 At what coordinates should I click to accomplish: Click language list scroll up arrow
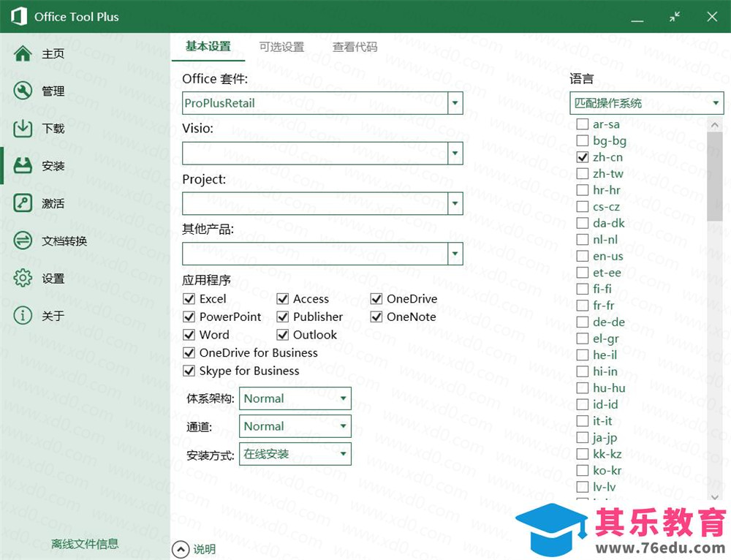pyautogui.click(x=715, y=124)
